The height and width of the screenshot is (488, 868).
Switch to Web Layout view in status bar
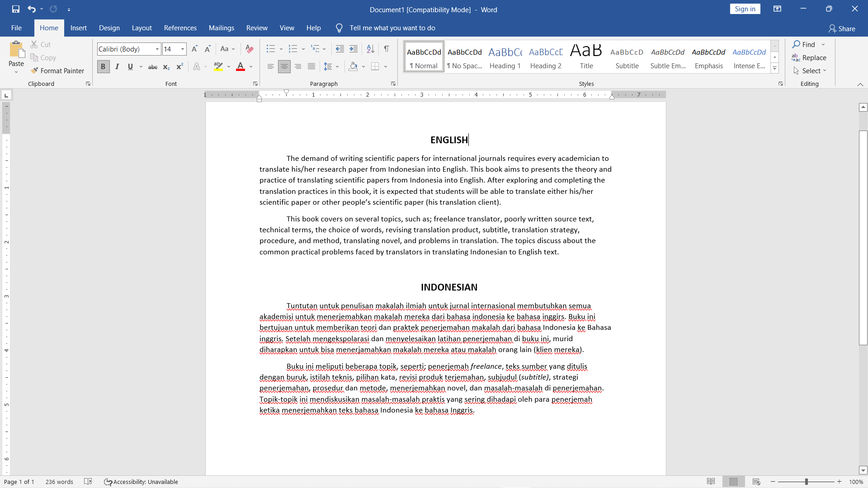point(756,482)
